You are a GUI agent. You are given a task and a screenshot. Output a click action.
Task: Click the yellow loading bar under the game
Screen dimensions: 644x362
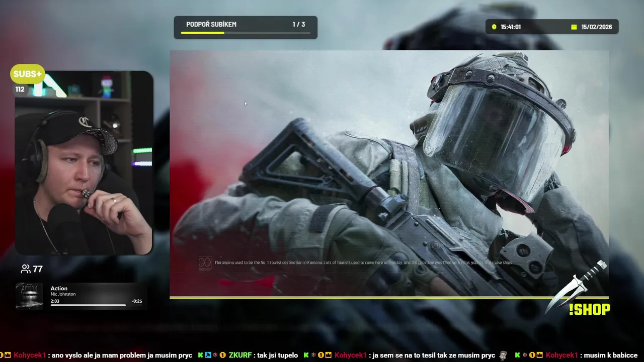[389, 298]
